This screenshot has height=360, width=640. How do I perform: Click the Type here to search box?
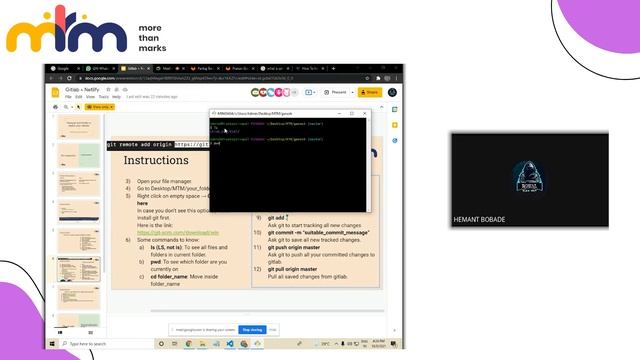coord(106,344)
